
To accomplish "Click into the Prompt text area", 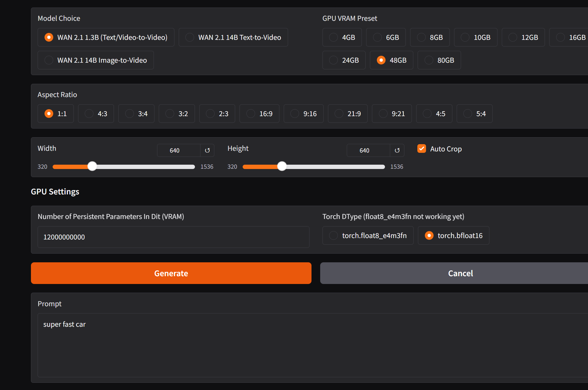I will (x=312, y=345).
